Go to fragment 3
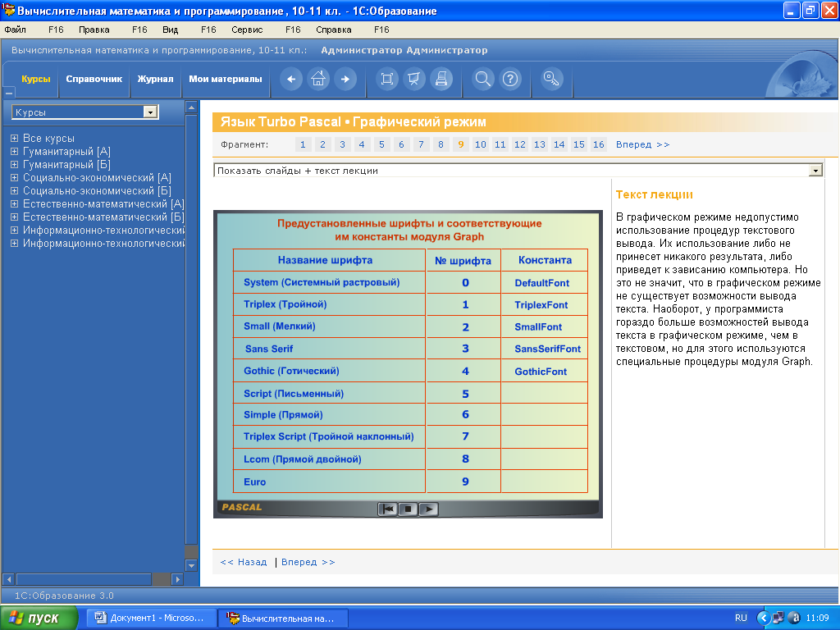840x630 pixels. (342, 144)
